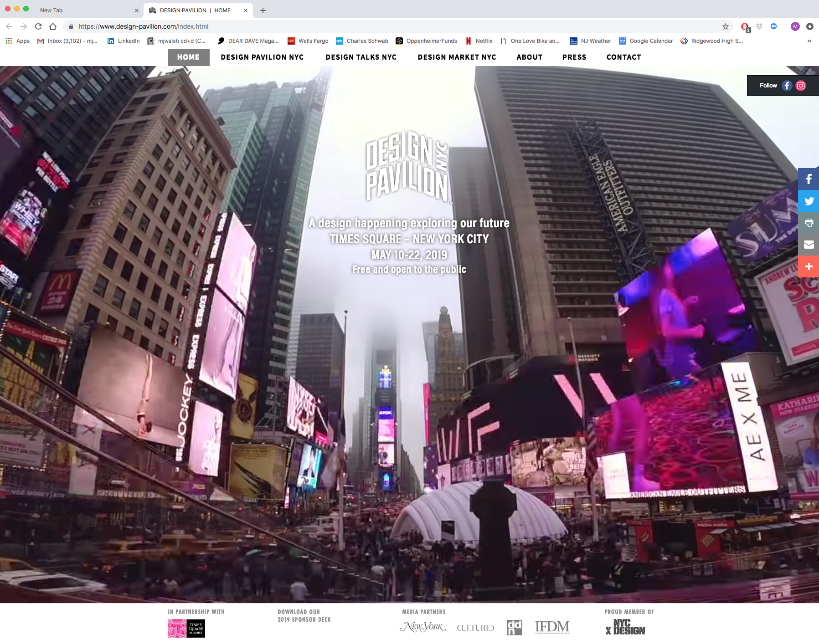Click the dd media partner logo
Screen dimensions: 819x644
click(x=515, y=628)
